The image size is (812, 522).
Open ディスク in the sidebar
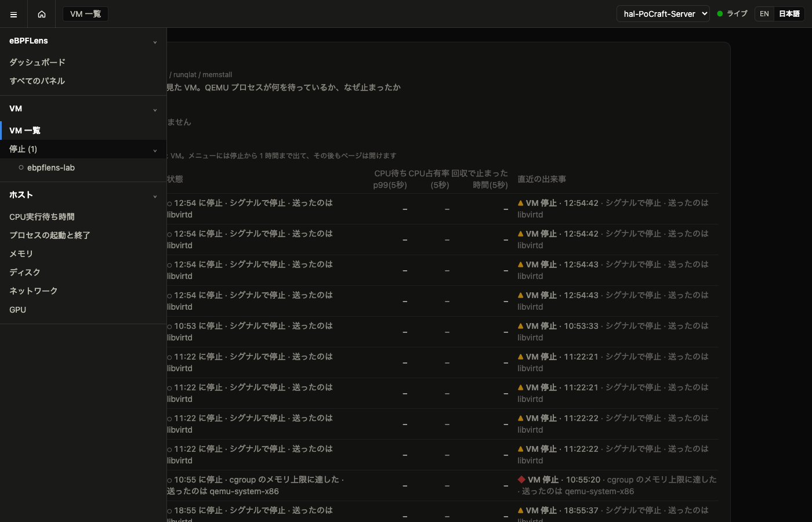25,273
